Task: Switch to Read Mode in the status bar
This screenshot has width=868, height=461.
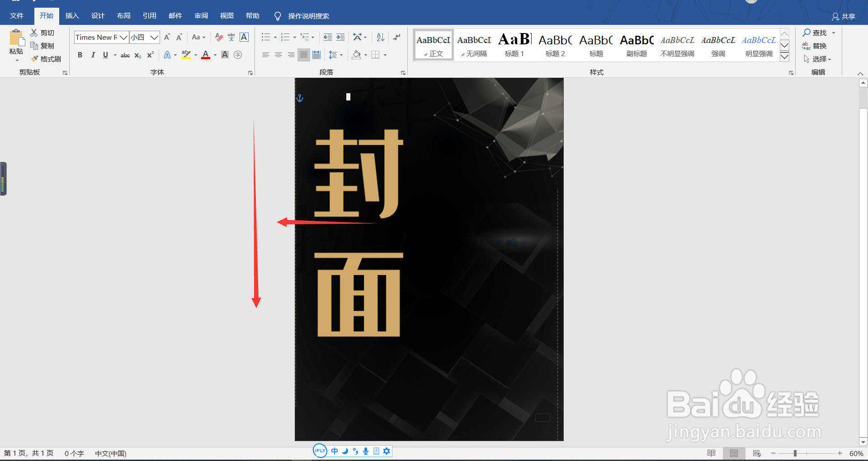Action: (x=712, y=453)
